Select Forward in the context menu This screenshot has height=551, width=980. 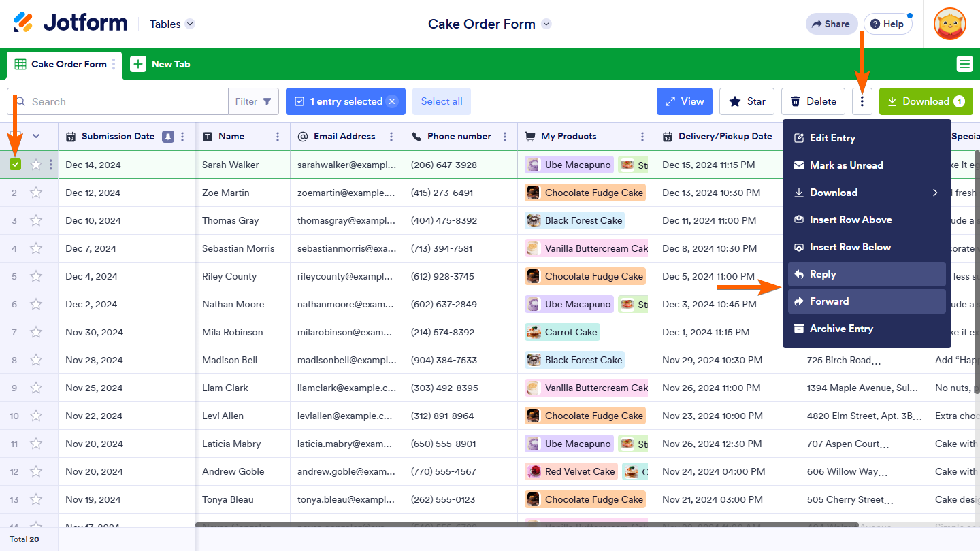(867, 301)
